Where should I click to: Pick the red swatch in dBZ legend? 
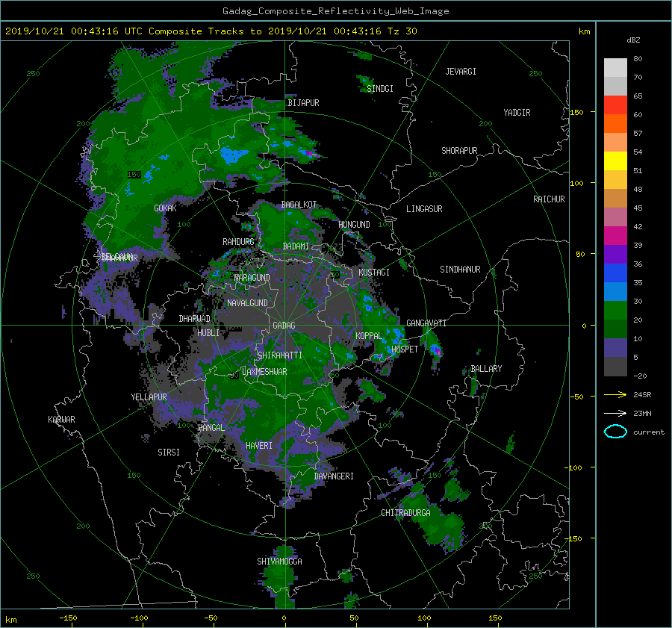tap(615, 105)
